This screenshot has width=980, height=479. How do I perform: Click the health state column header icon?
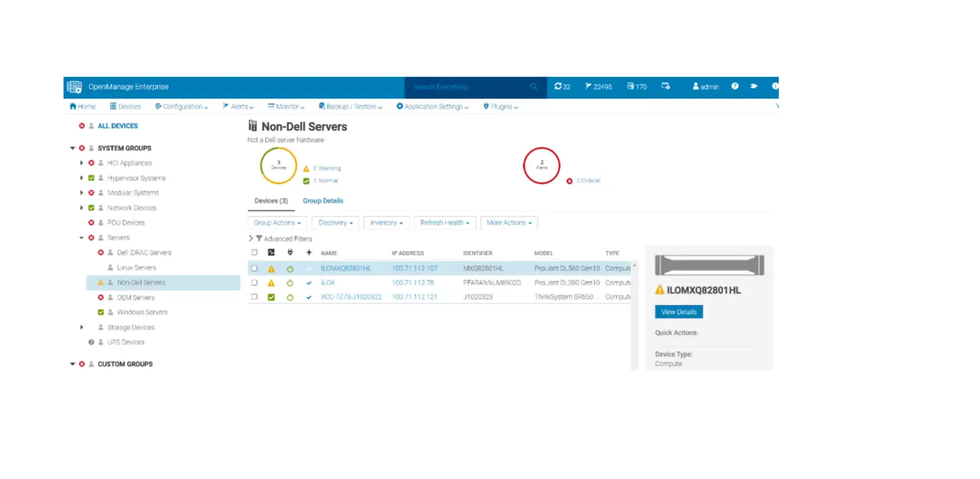tap(271, 253)
